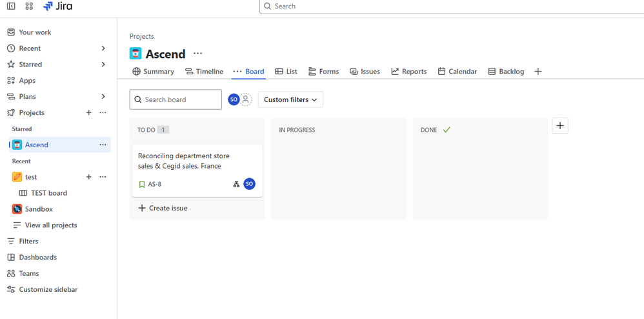644x319 pixels.
Task: Open the test project in sidebar
Action: [x=31, y=177]
